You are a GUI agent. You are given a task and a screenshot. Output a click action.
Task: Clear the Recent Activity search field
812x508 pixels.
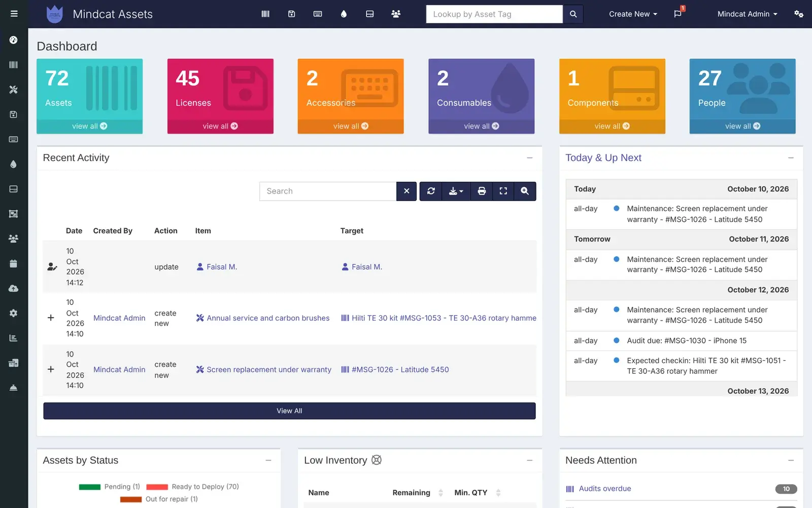407,191
